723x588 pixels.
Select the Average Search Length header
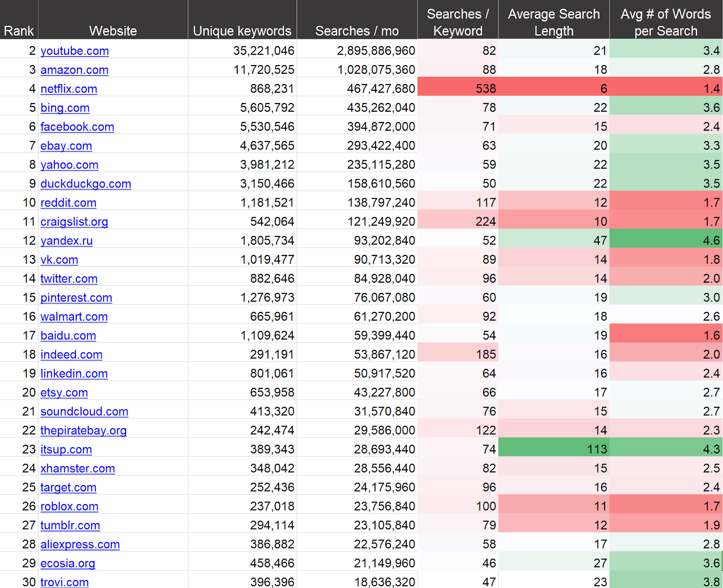[x=554, y=20]
